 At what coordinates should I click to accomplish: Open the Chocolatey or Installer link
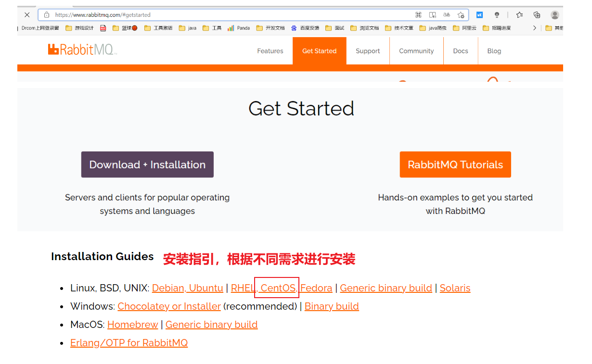tap(169, 306)
